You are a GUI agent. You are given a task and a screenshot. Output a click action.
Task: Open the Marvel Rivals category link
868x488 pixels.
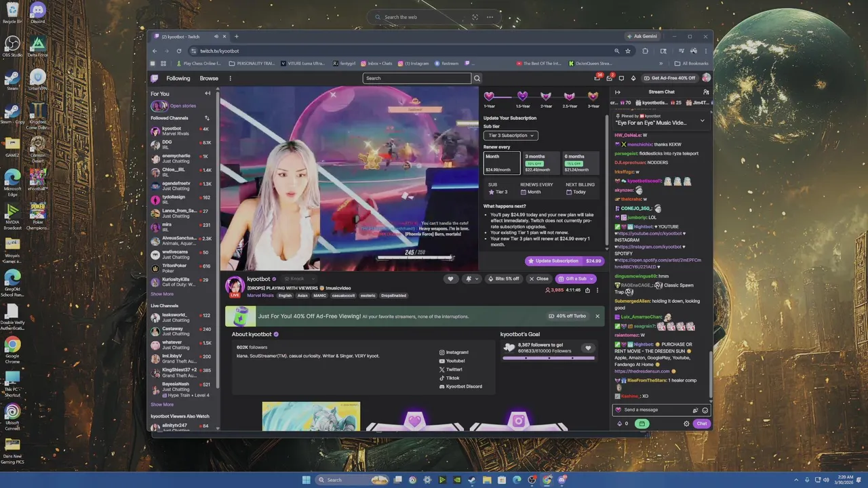[x=260, y=296]
